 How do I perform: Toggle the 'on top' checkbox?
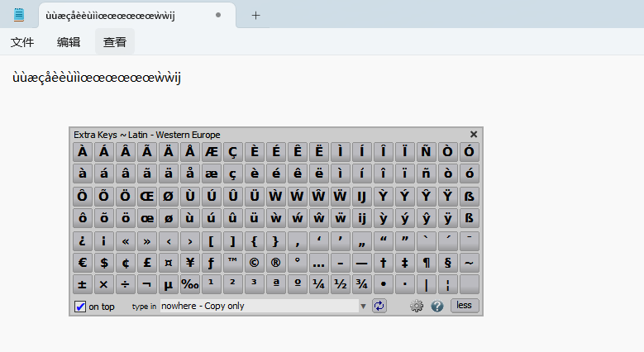[80, 307]
